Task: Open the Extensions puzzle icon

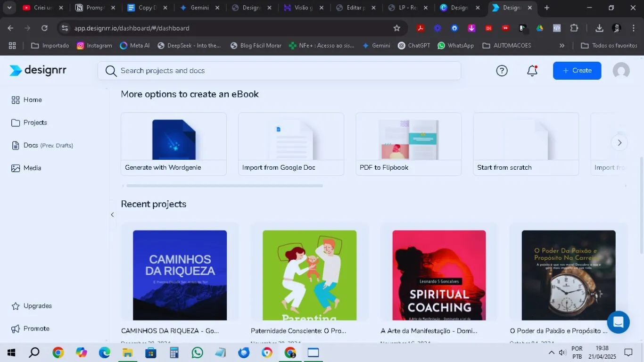Action: click(x=574, y=28)
